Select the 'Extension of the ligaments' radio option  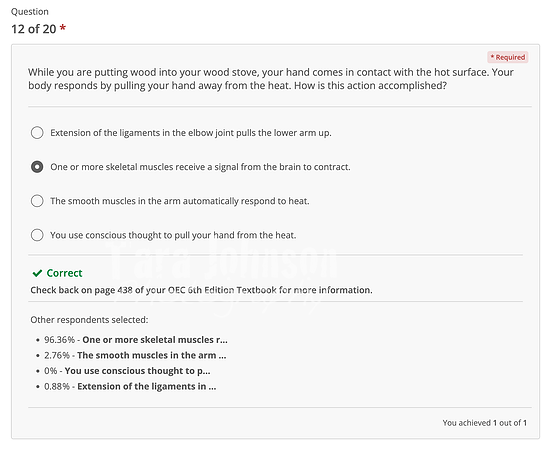pyautogui.click(x=37, y=133)
